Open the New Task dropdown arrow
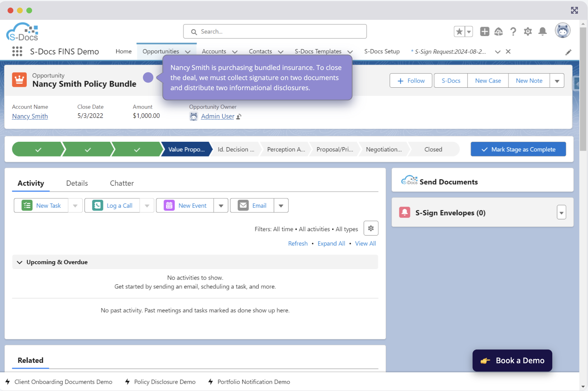This screenshot has width=588, height=391. pyautogui.click(x=75, y=206)
